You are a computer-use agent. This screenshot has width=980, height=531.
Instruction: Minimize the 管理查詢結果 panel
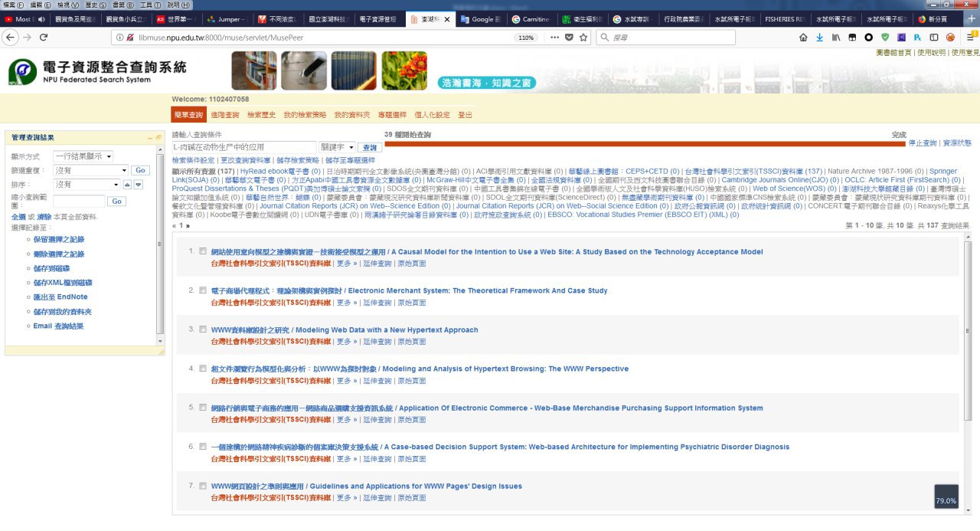tap(151, 138)
